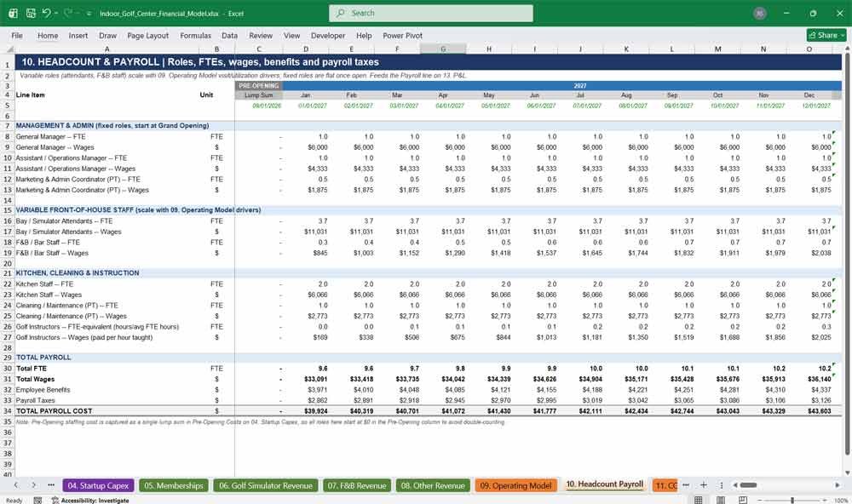
Task: Click the 'PRE-OPENING' header cell
Action: [x=259, y=86]
